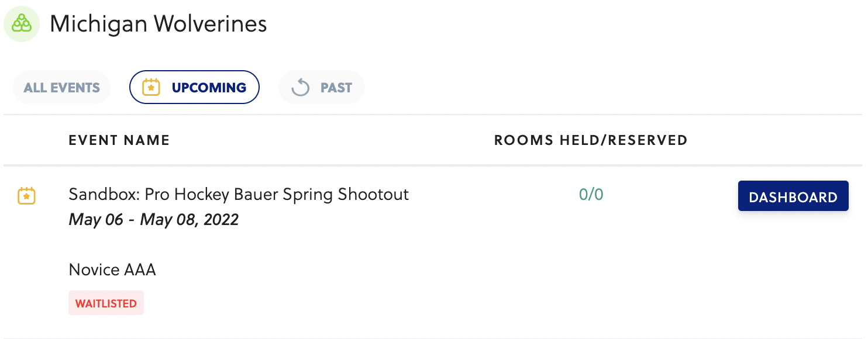This screenshot has height=339, width=868.
Task: Click the red WAITLISTED status badge
Action: pyautogui.click(x=106, y=303)
